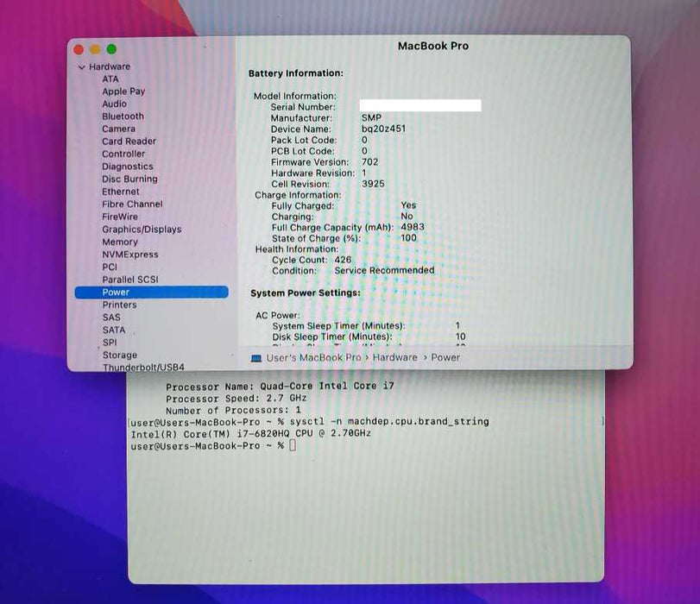Viewport: 700px width, 604px height.
Task: Select SAS in the sidebar
Action: [111, 318]
